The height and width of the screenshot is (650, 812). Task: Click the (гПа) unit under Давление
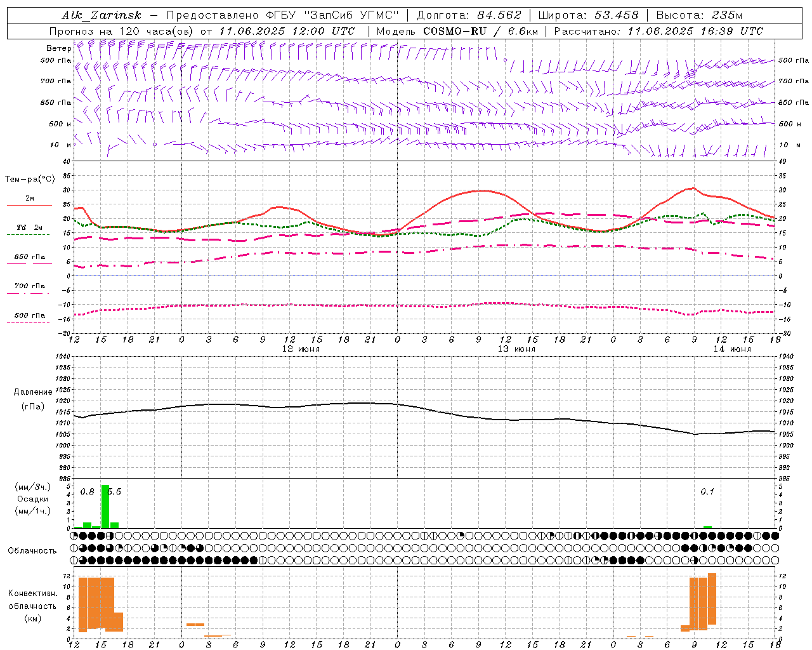tap(33, 406)
